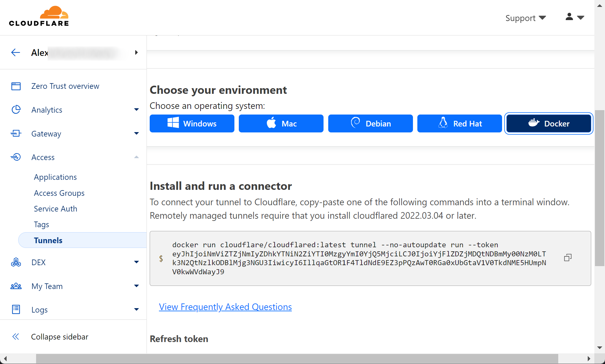Image resolution: width=605 pixels, height=364 pixels.
Task: Click the Refresh token heading
Action: tap(179, 339)
